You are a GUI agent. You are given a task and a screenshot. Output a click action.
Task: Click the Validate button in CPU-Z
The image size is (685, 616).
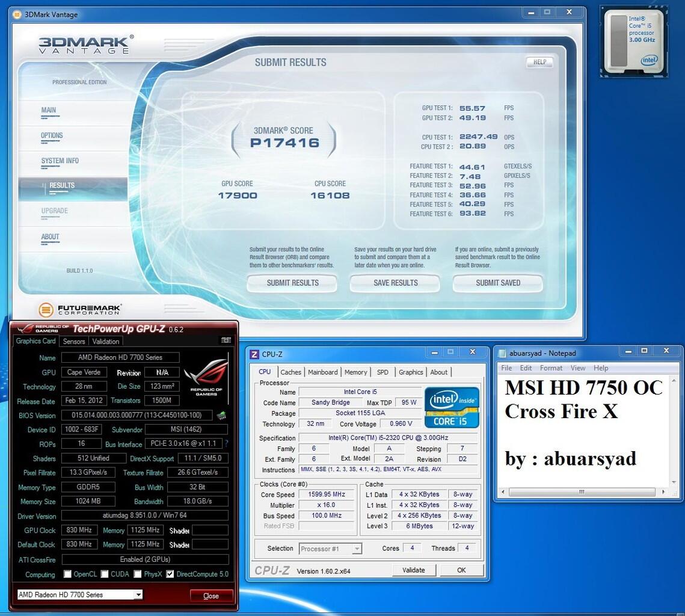413,570
